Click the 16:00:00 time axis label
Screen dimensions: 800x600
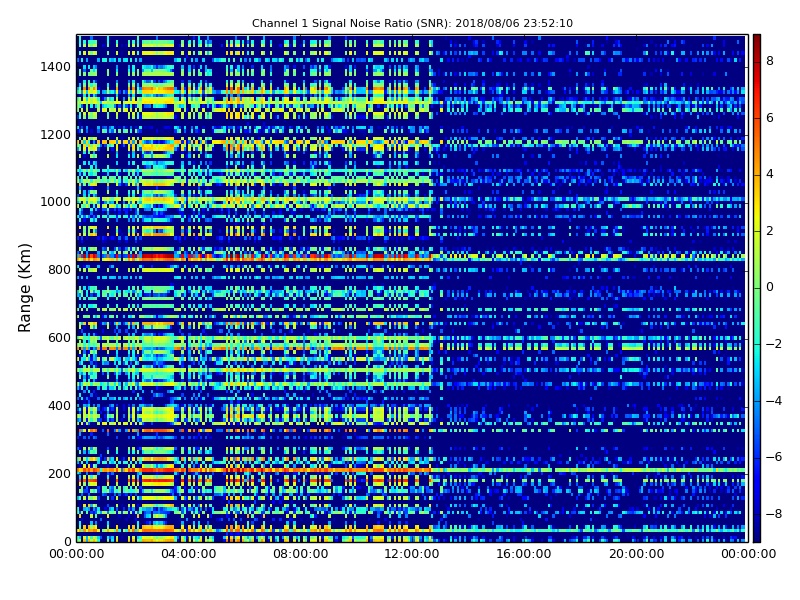(x=524, y=554)
